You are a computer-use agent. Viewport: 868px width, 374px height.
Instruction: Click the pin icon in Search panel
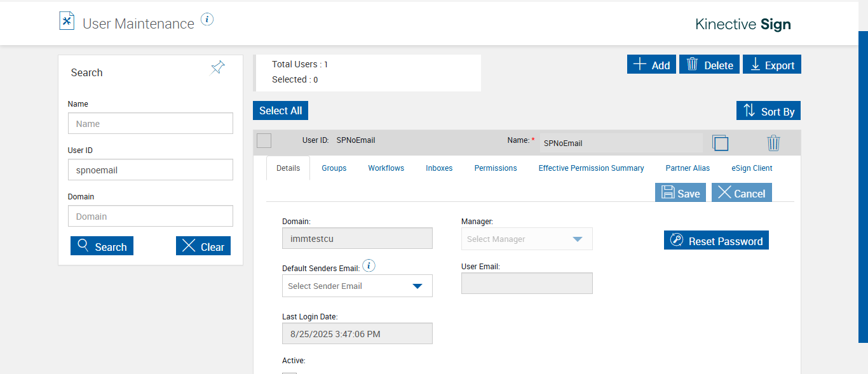point(218,68)
